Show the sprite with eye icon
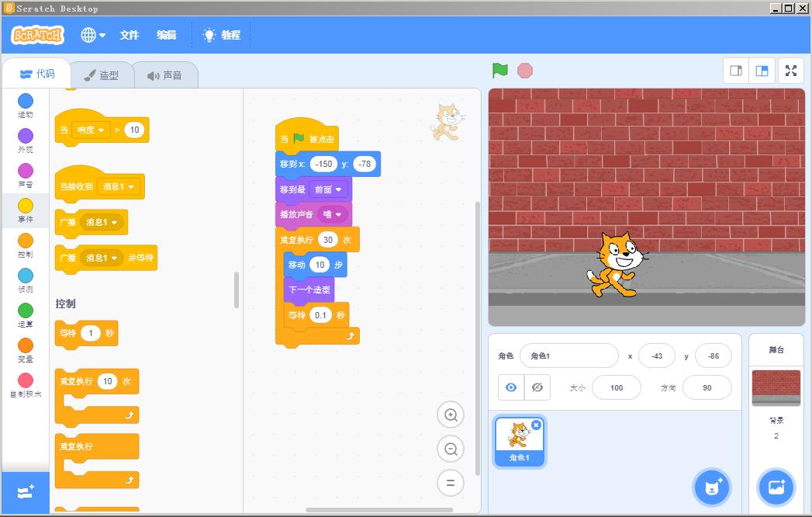Image resolution: width=812 pixels, height=517 pixels. point(511,387)
